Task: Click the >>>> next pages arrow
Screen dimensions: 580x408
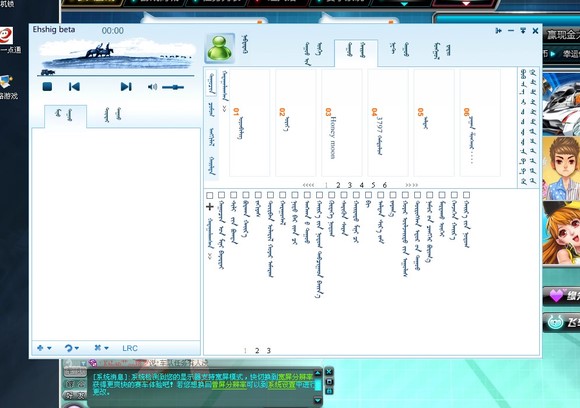Action: click(411, 185)
